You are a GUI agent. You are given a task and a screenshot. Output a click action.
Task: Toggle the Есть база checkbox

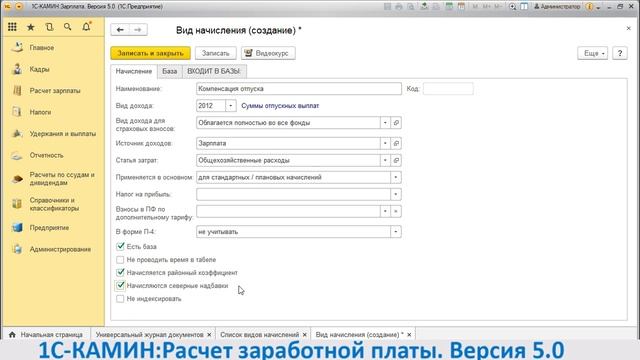pos(120,246)
